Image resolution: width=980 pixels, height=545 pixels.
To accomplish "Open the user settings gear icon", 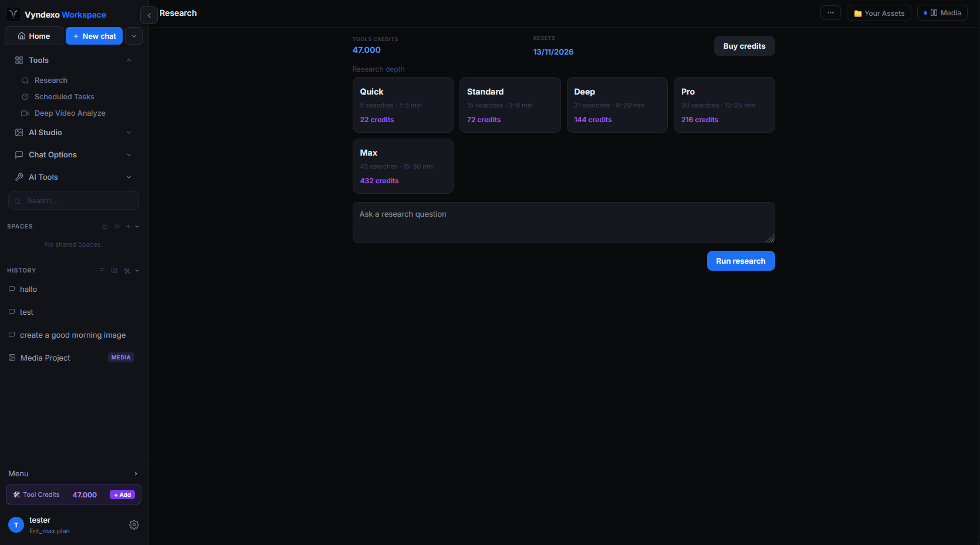I will click(134, 524).
